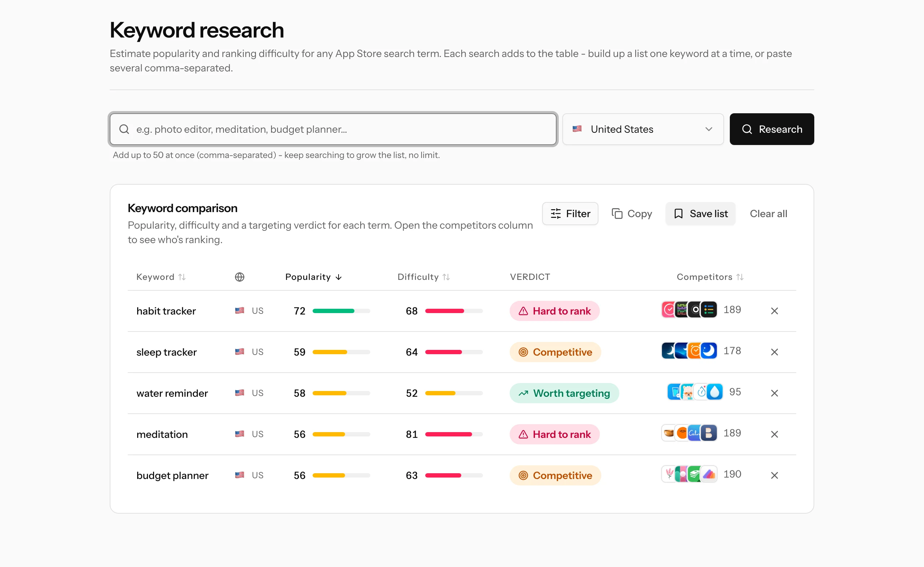Open budget planner competitor app icons
This screenshot has height=567, width=924.
coord(689,474)
